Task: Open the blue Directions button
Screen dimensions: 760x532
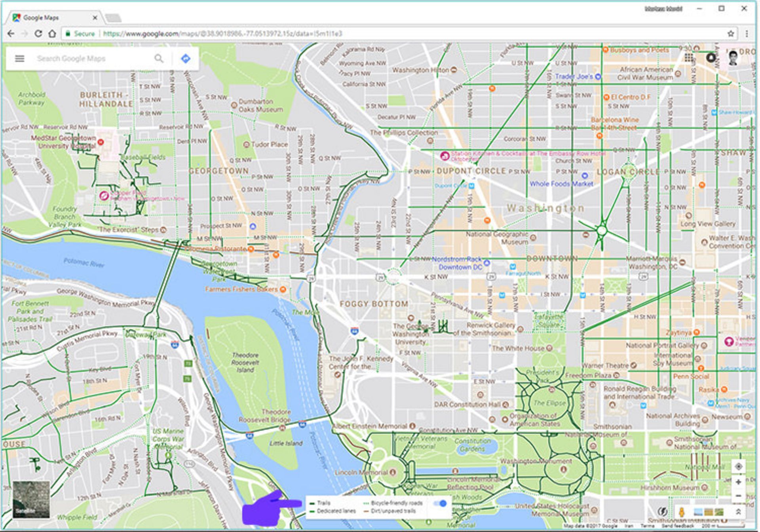Action: point(185,59)
